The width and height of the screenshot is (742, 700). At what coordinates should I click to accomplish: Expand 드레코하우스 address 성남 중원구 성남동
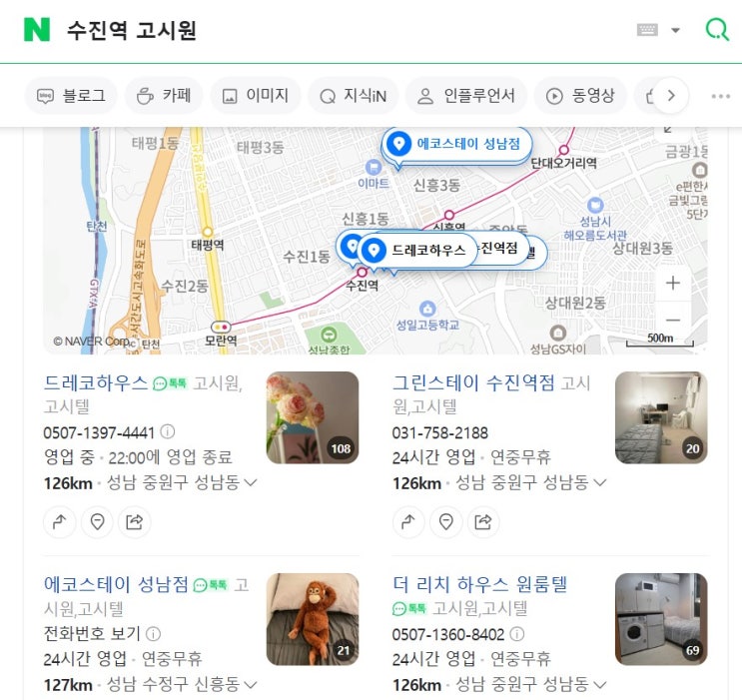(182, 482)
